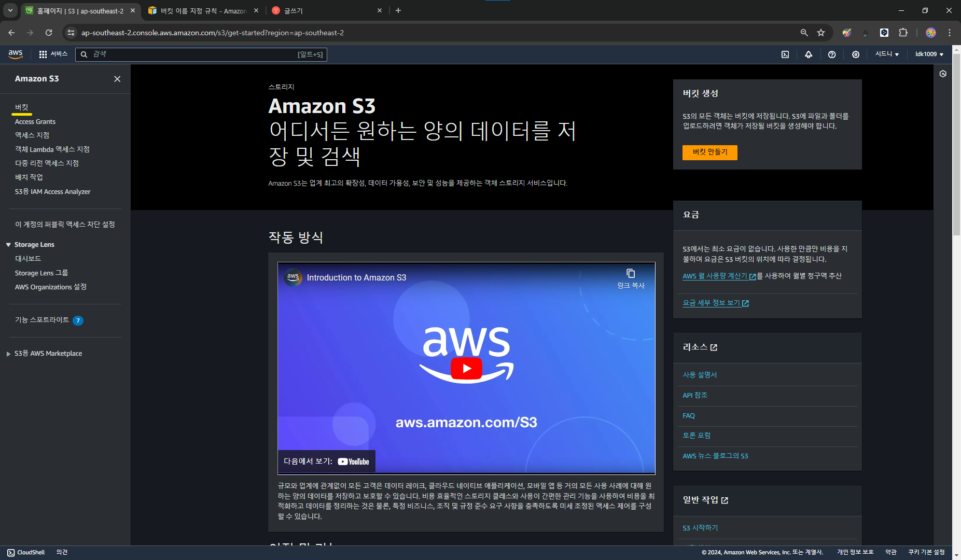Open the S3 시작하기 link
Image resolution: width=961 pixels, height=560 pixels.
[x=700, y=528]
